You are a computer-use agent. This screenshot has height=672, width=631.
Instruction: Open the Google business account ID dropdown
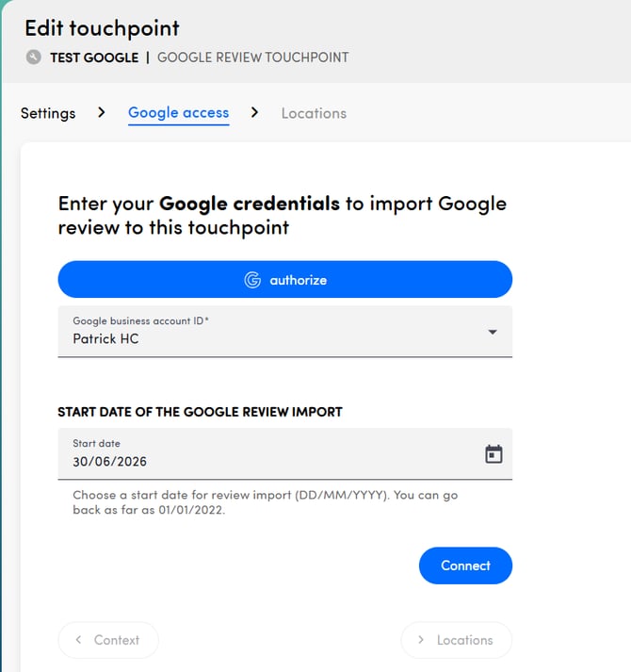click(284, 331)
